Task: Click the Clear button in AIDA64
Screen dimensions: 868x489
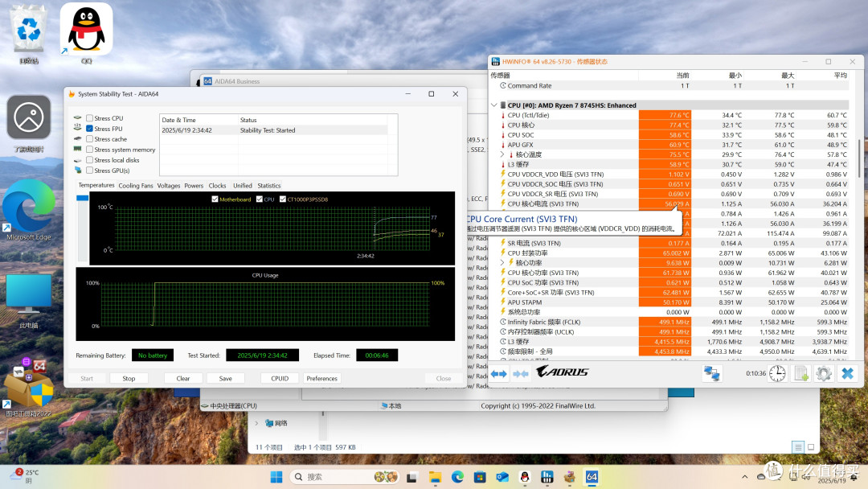Action: [183, 379]
